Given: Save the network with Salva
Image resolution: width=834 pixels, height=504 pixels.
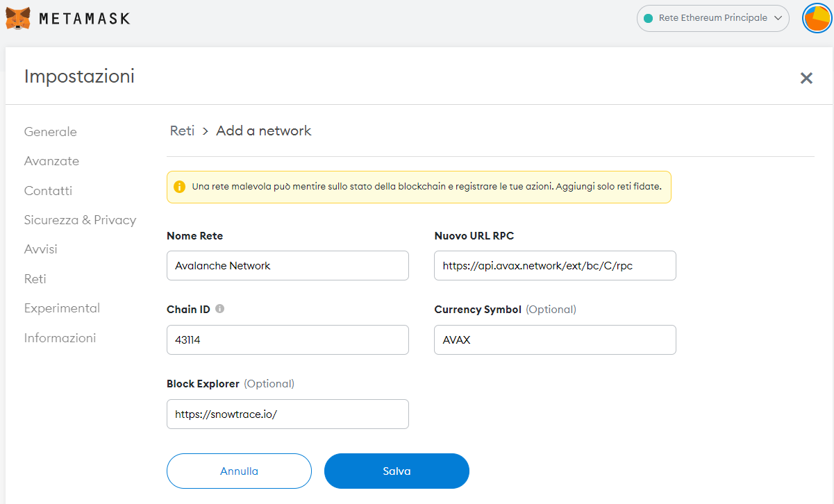Looking at the screenshot, I should (x=397, y=471).
